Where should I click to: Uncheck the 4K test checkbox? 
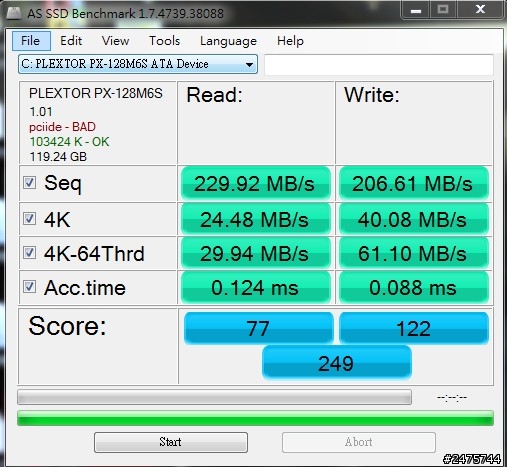(29, 219)
